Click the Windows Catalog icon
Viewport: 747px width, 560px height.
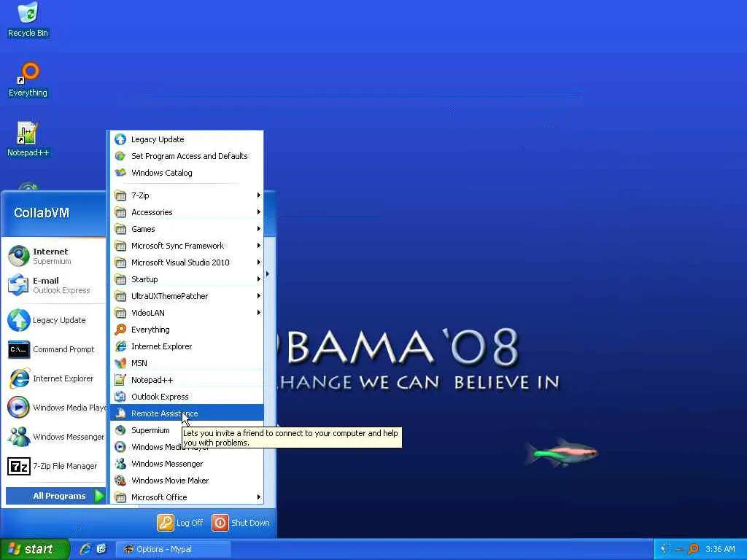coord(120,172)
